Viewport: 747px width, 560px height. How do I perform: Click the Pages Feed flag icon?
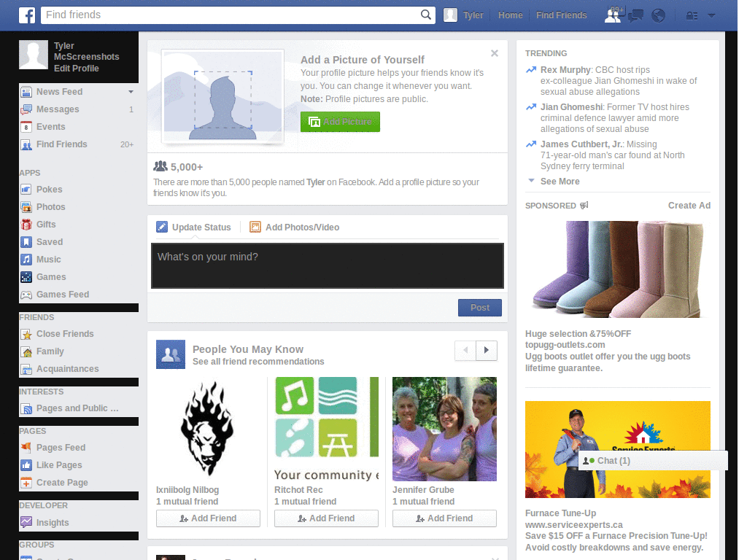(x=26, y=448)
